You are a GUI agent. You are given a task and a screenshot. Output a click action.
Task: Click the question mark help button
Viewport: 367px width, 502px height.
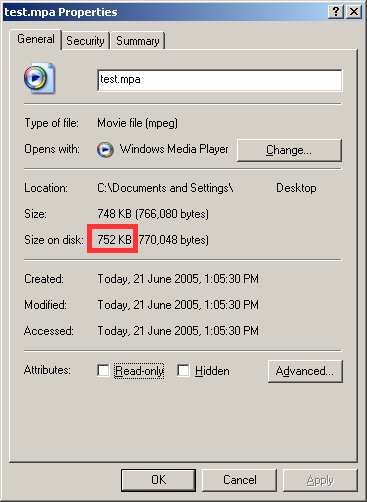[x=336, y=12]
